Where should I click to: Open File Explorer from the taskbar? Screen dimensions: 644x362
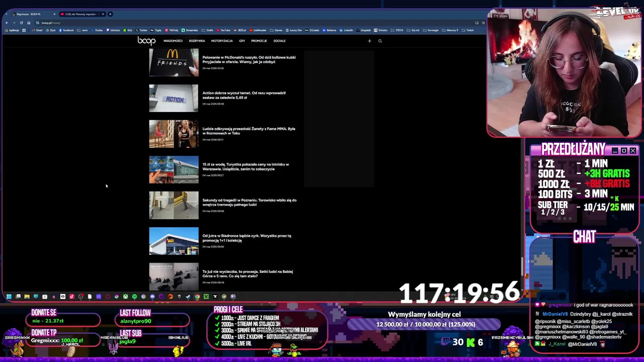click(x=27, y=297)
